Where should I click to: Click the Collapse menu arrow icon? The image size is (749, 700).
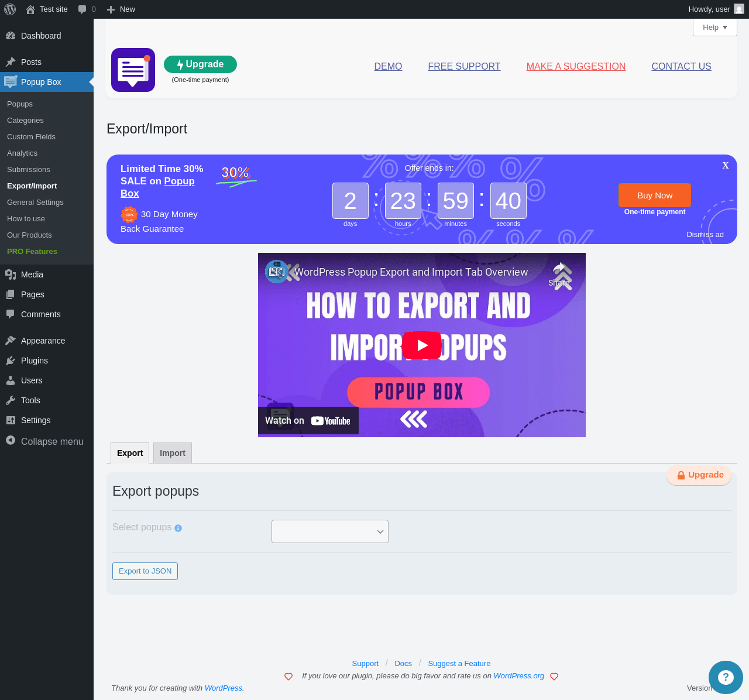click(11, 440)
